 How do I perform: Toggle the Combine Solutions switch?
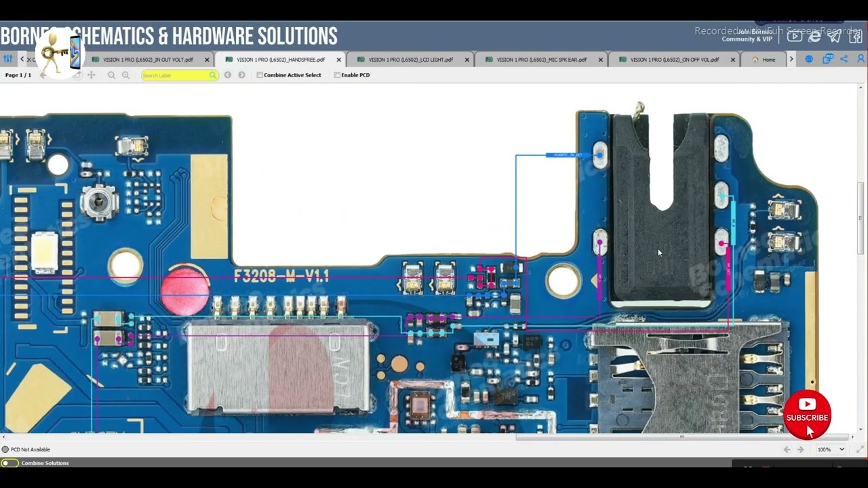(x=9, y=463)
